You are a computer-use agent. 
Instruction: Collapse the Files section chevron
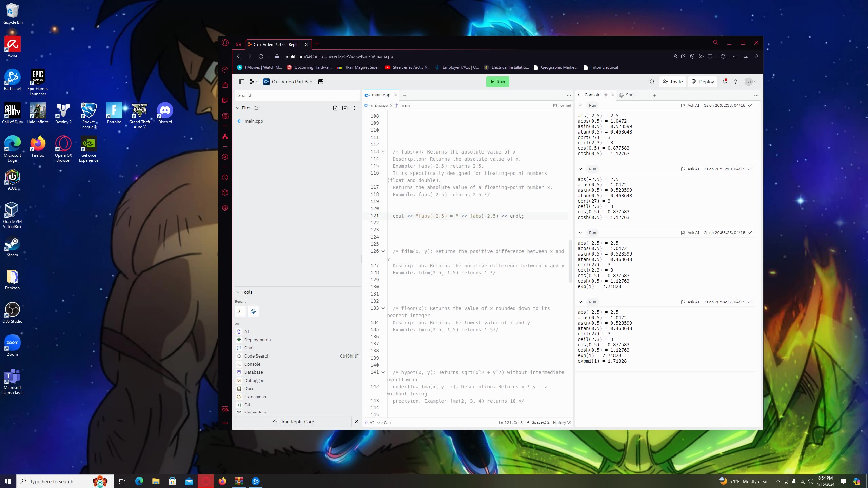coord(238,108)
